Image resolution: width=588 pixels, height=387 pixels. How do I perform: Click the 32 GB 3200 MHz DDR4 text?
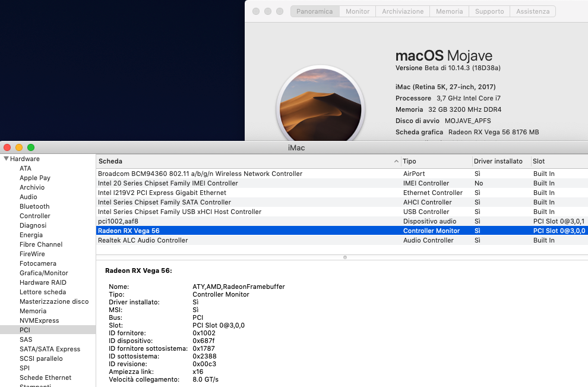(x=464, y=109)
